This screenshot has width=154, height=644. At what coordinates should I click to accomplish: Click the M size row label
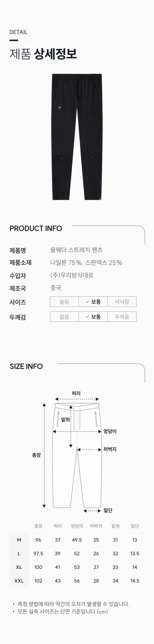point(19,540)
